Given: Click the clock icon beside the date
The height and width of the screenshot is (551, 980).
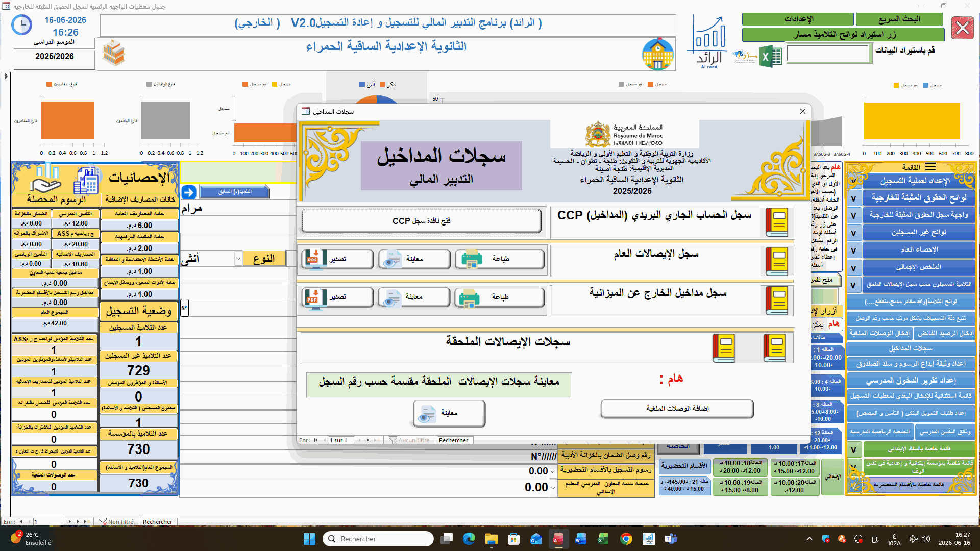Looking at the screenshot, I should coord(21,25).
